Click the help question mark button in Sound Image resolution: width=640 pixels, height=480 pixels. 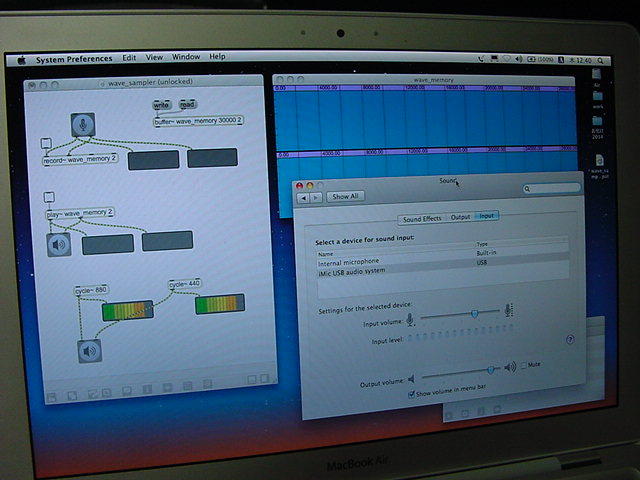click(x=570, y=340)
